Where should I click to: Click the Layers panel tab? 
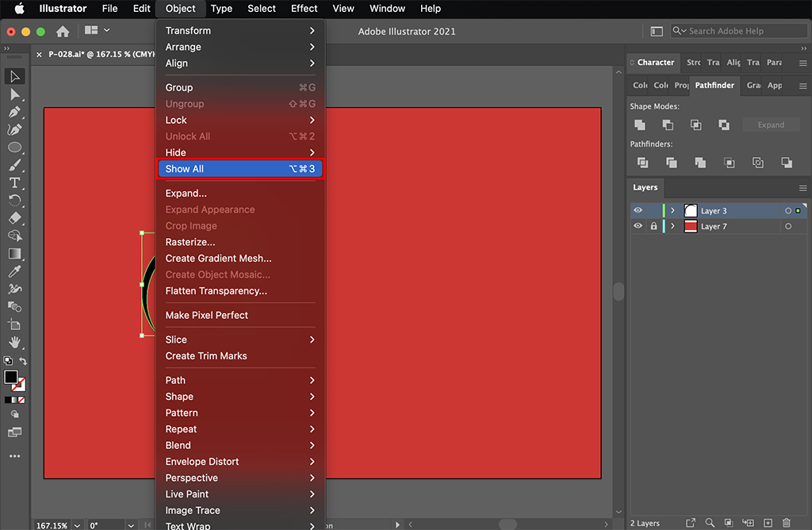coord(645,187)
